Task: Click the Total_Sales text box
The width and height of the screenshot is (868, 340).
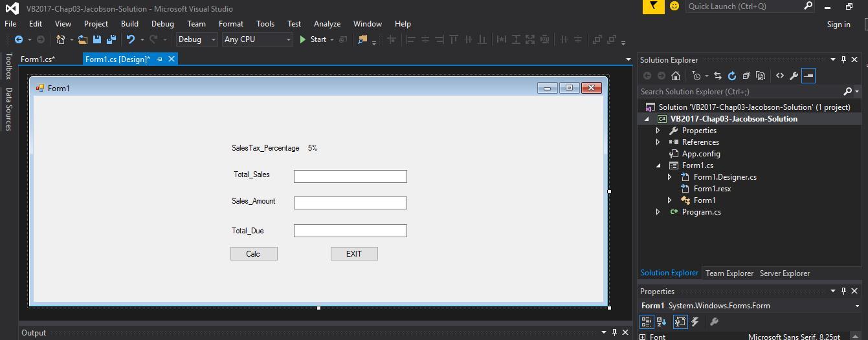Action: [350, 176]
